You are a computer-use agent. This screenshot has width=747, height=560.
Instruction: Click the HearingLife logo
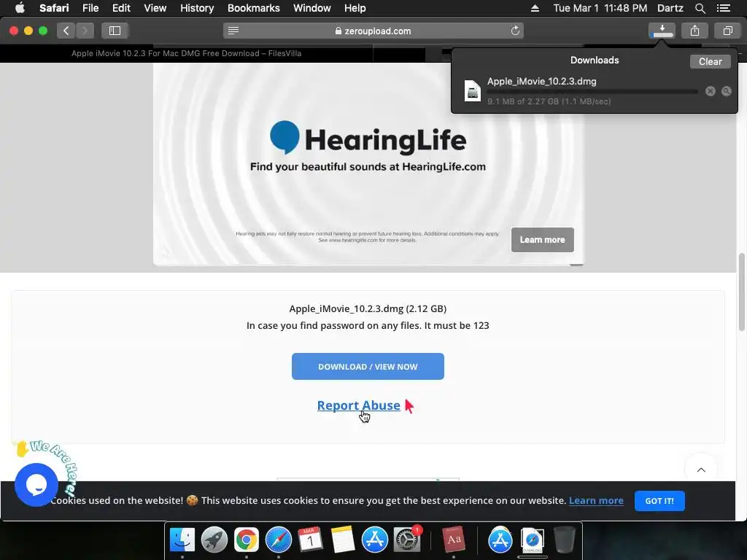[x=368, y=139]
